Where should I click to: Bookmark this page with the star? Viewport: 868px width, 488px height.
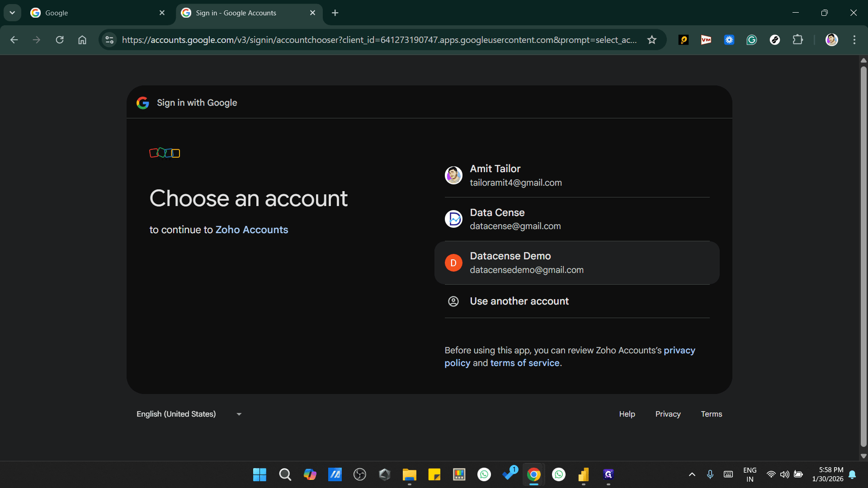[x=651, y=40]
